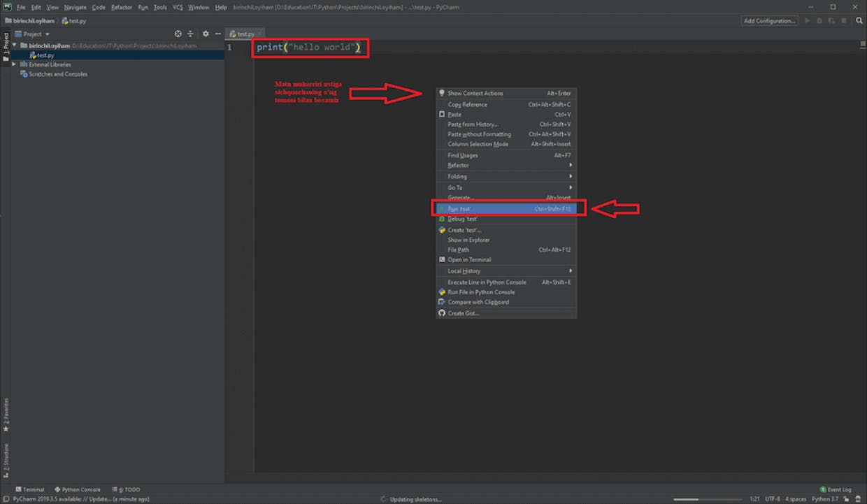Screen dimensions: 867x504
Task: Click the Python icon beside Create 'test'
Action: tap(442, 230)
